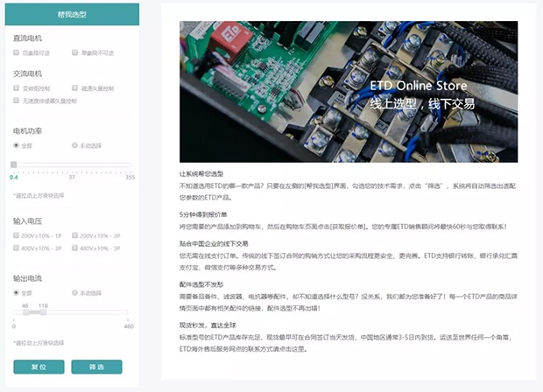Select 手动选择 radio under 输出电流
Screen dimensions: 543x392
coord(74,293)
